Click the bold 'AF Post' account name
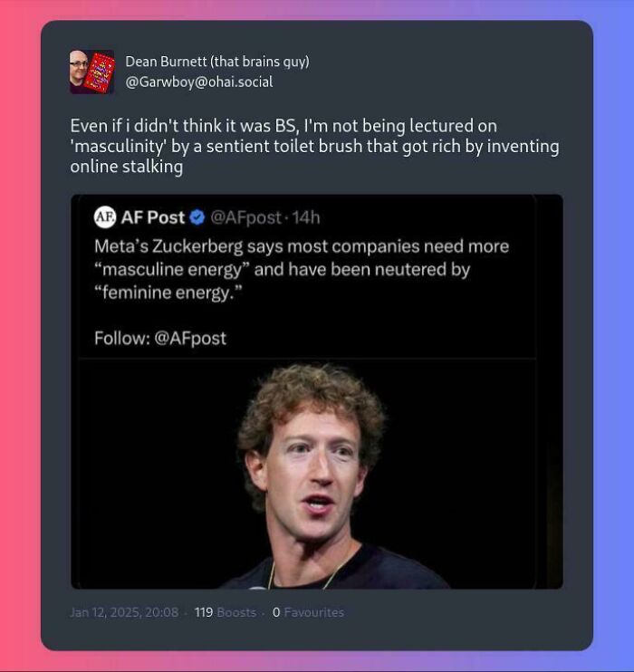 152,217
